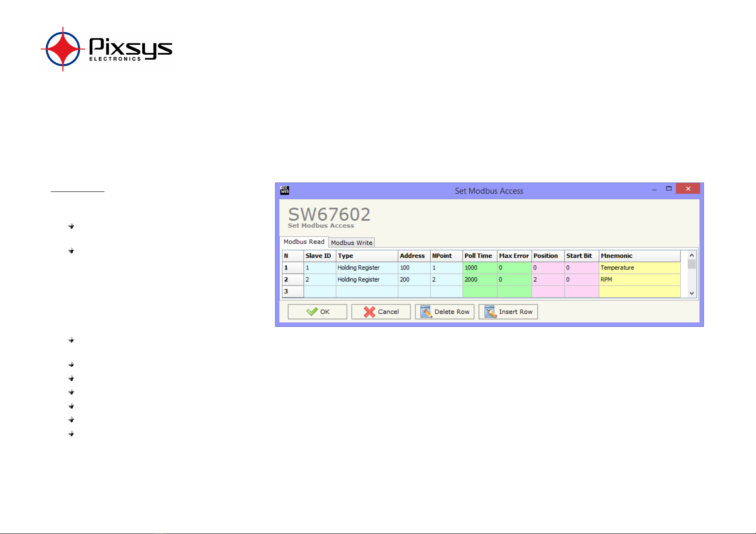Click the Max Error column header

click(x=515, y=256)
